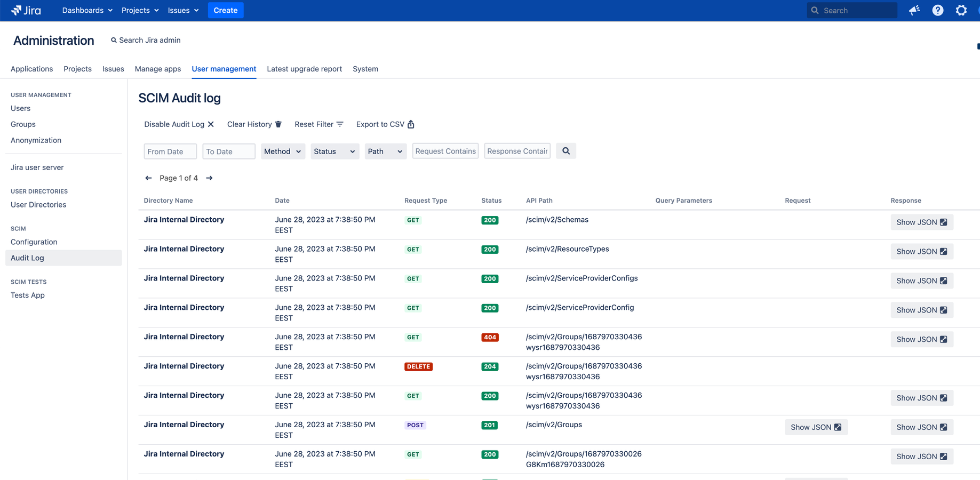Click the API Path column header
The width and height of the screenshot is (980, 480).
click(539, 201)
